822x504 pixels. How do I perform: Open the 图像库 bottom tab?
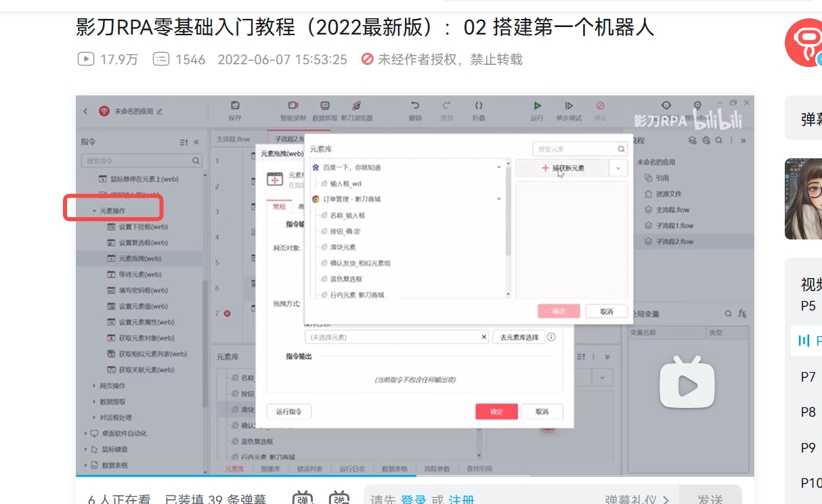click(270, 469)
